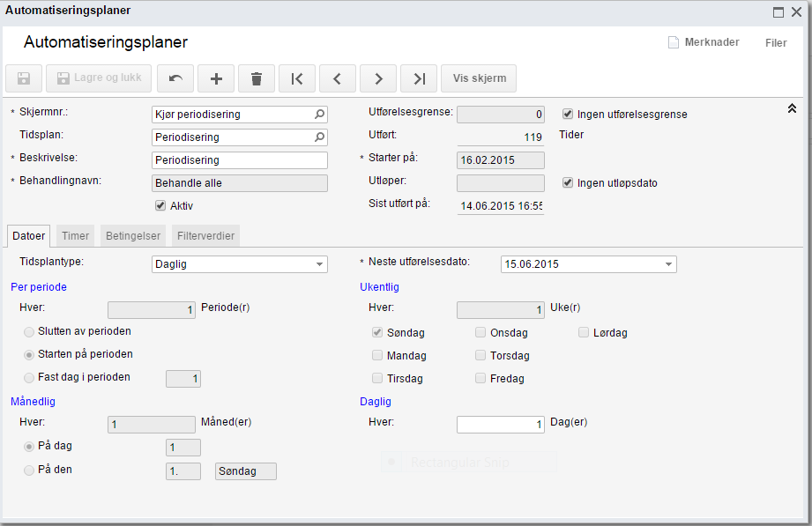Image resolution: width=812 pixels, height=526 pixels.
Task: Toggle Ingen utførelsesgrense checkbox
Action: click(x=568, y=114)
